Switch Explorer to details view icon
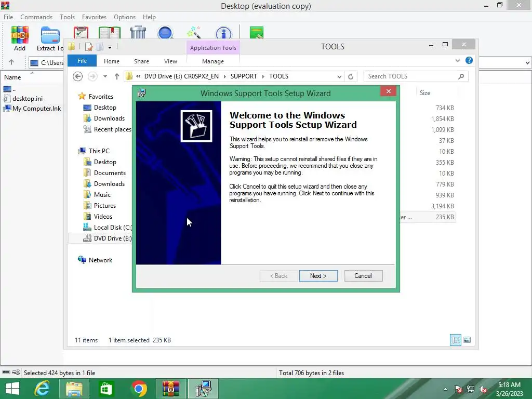The height and width of the screenshot is (399, 532). (x=456, y=340)
